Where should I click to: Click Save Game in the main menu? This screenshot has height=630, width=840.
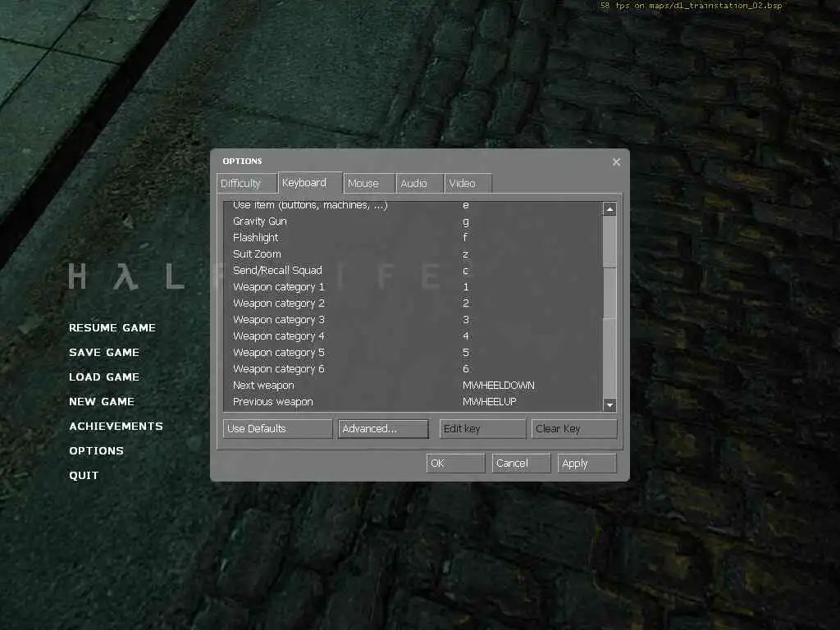[x=104, y=353]
